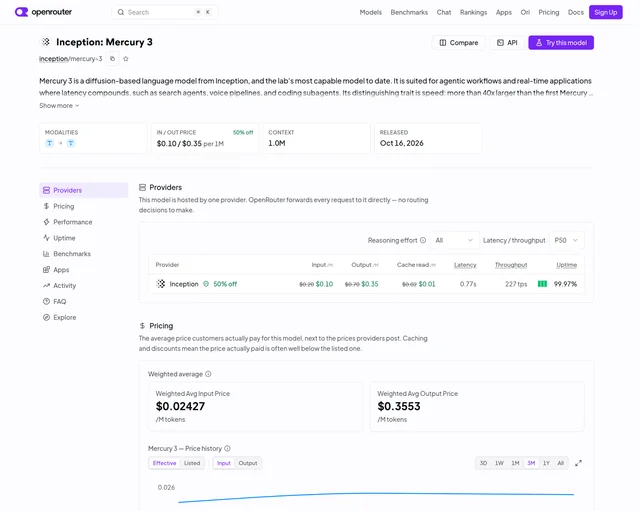
Task: Open the Providers sidebar section
Action: (84, 190)
